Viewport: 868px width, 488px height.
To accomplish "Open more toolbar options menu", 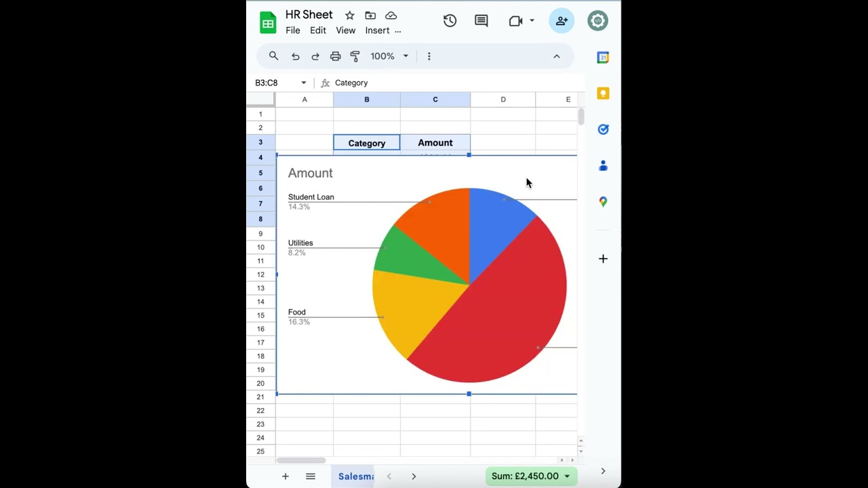I will (429, 56).
